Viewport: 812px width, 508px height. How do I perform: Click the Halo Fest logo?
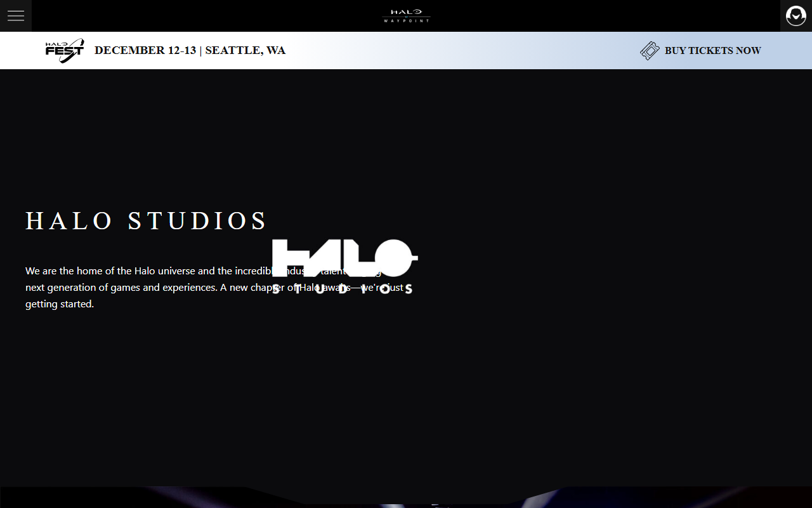(x=65, y=51)
